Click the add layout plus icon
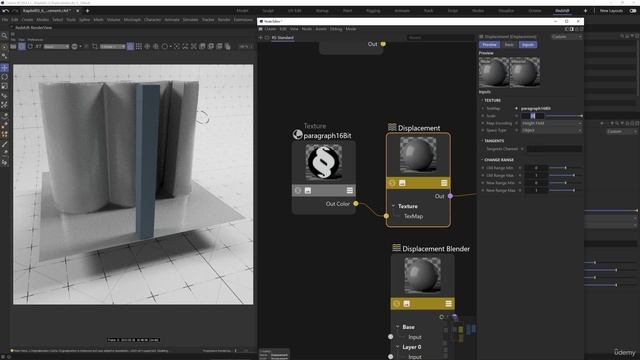640x360 pixels. (x=585, y=11)
